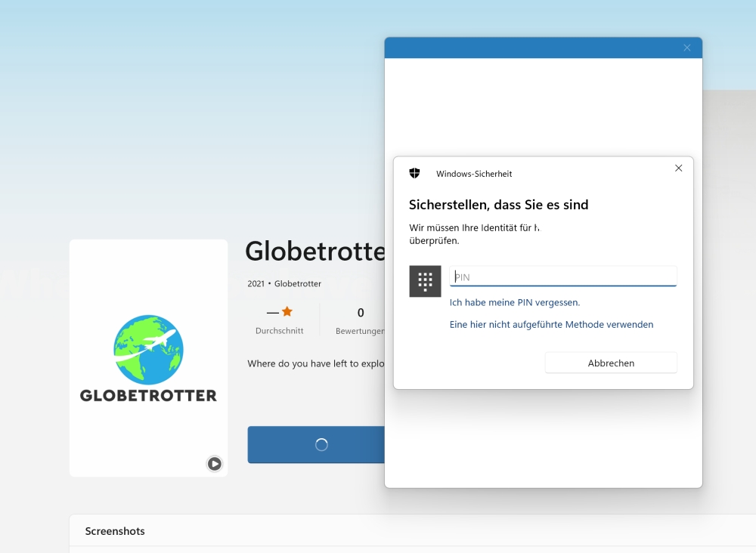Viewport: 756px width, 553px height.
Task: Click the Windows-Sicherheit shield icon
Action: [414, 173]
